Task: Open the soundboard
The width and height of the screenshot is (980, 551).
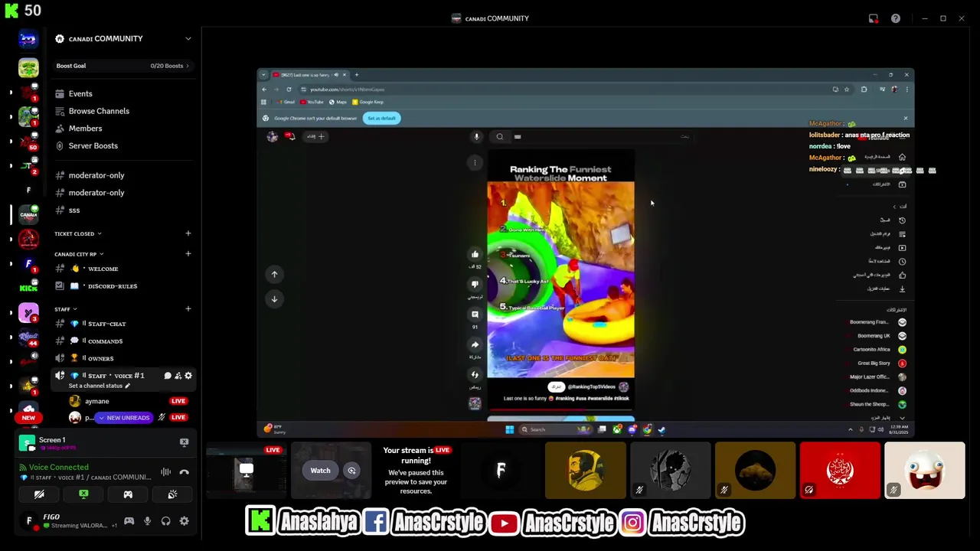Action: pyautogui.click(x=172, y=494)
